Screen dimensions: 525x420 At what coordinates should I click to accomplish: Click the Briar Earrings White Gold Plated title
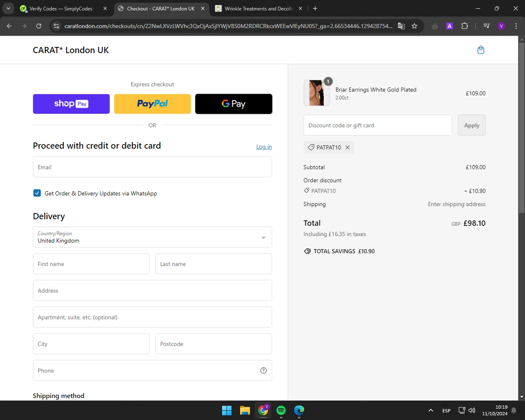click(376, 90)
